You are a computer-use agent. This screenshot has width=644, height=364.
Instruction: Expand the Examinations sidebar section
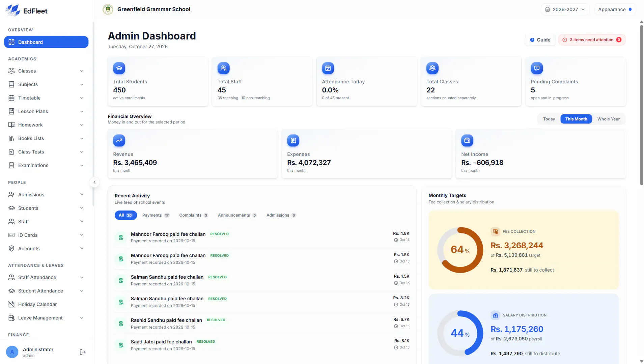46,165
